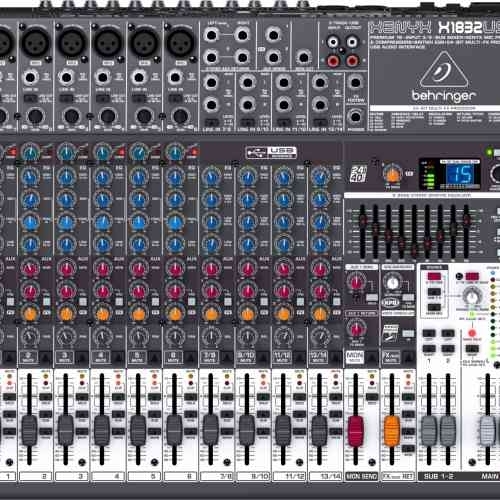Toggle the red CD/Tape source button

pos(434,277)
